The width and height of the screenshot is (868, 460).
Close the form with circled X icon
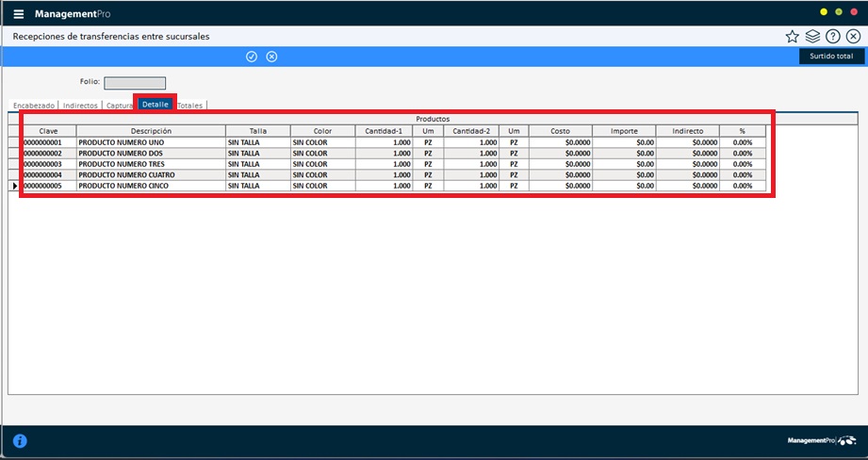[853, 37]
